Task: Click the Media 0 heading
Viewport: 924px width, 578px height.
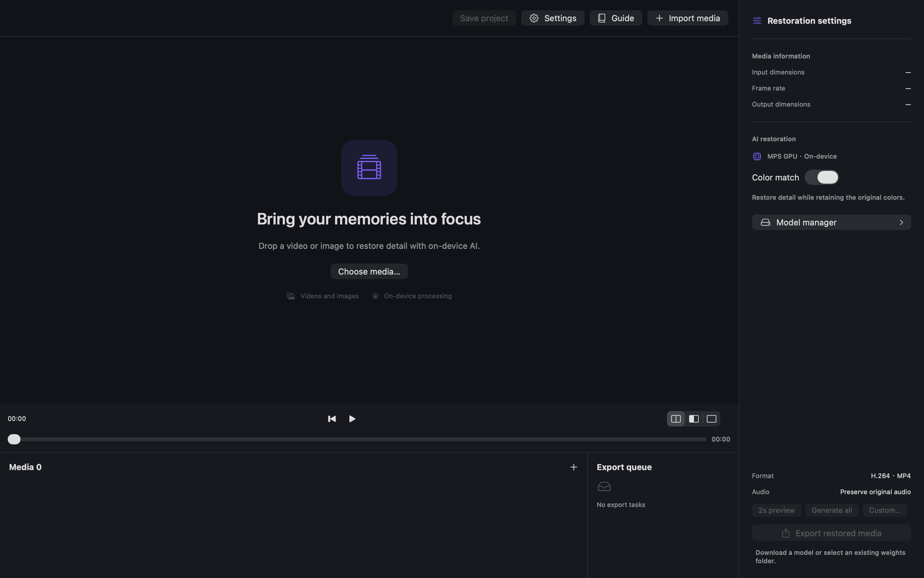Action: [x=25, y=467]
